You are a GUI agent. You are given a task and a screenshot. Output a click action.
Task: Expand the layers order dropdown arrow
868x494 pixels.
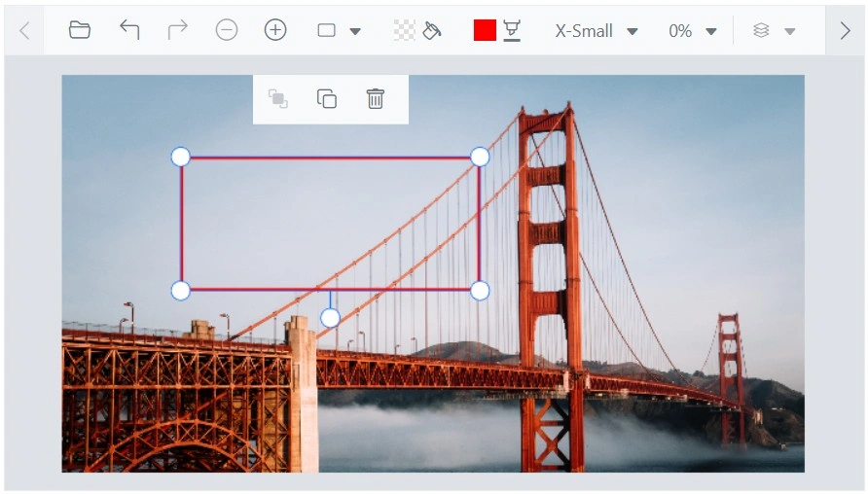tap(790, 31)
